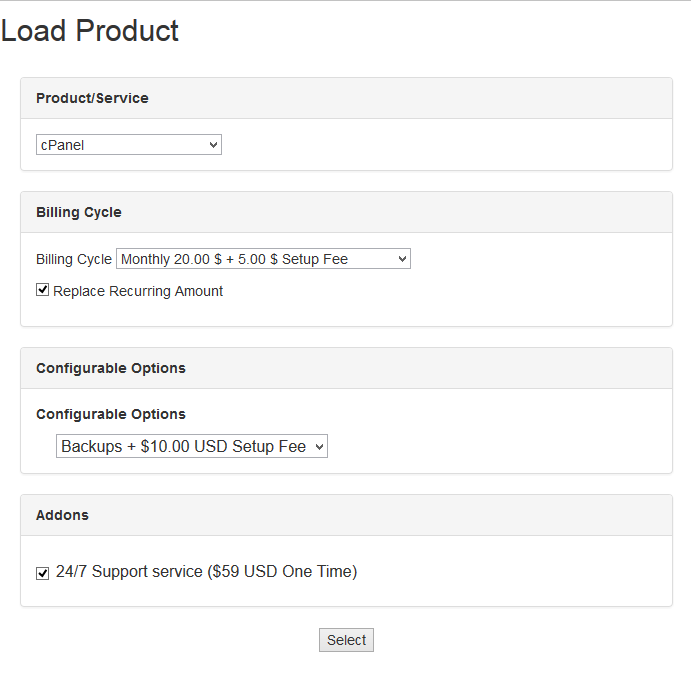The image size is (691, 673).
Task: Click the Billing Cycle field label
Action: pos(74,259)
